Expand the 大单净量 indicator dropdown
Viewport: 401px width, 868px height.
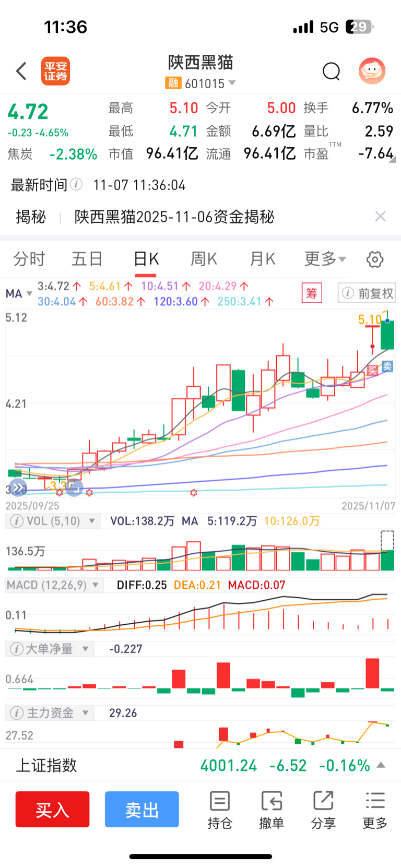[x=85, y=649]
